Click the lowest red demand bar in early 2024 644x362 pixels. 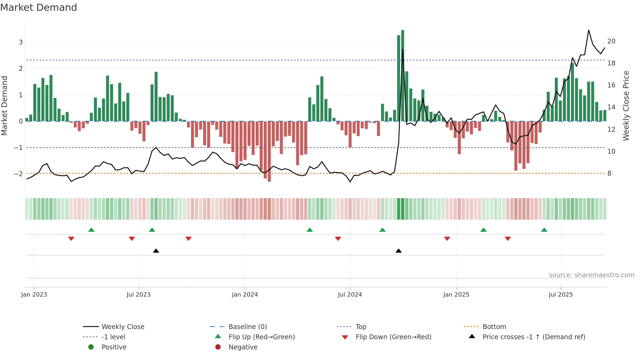click(269, 152)
